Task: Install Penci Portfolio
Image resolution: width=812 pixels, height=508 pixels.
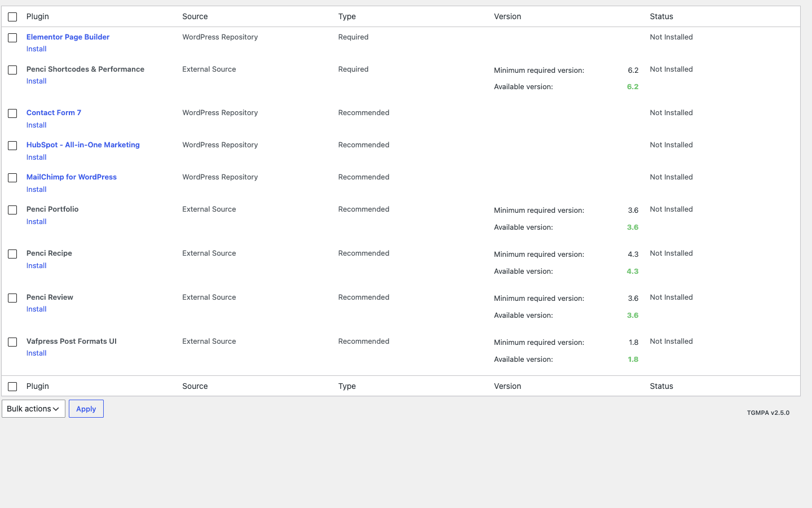Action: tap(36, 222)
